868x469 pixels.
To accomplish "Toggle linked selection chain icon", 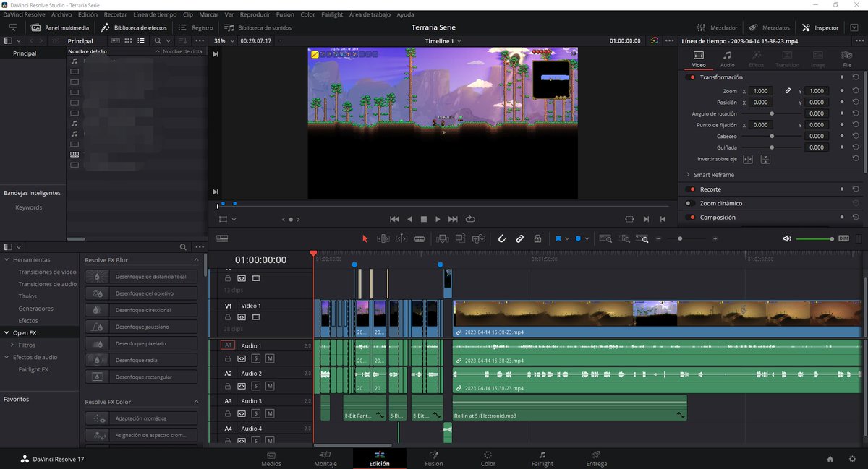I will pyautogui.click(x=519, y=238).
